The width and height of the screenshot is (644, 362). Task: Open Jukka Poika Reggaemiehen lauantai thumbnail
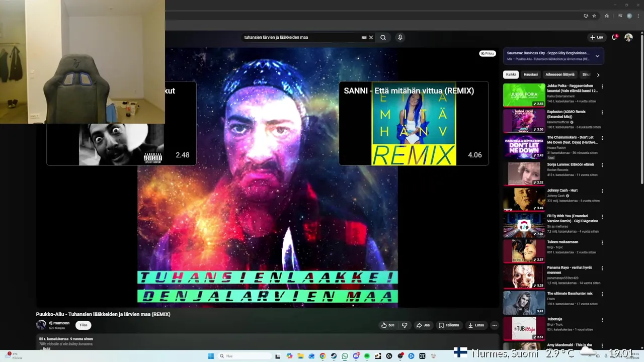524,95
